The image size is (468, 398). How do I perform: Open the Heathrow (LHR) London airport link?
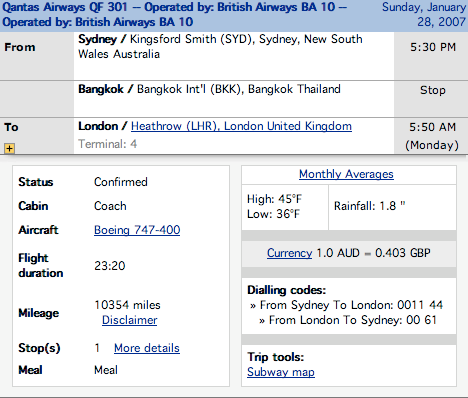(x=241, y=126)
